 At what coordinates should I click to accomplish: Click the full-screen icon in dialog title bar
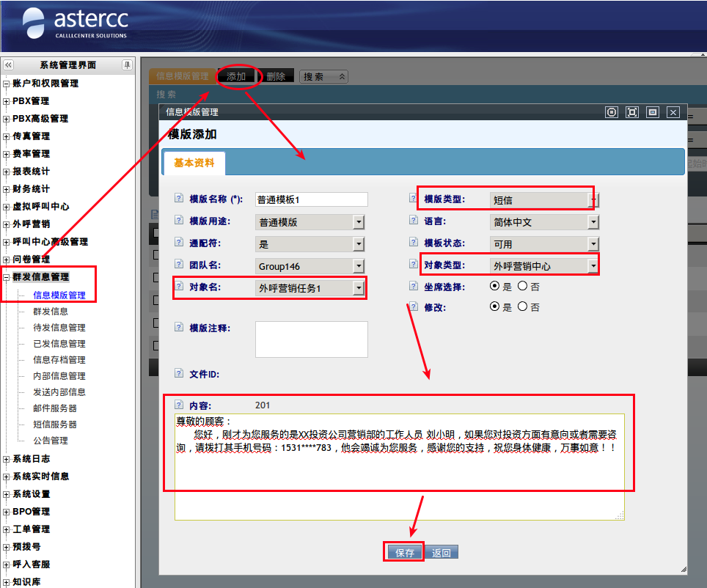tap(631, 112)
